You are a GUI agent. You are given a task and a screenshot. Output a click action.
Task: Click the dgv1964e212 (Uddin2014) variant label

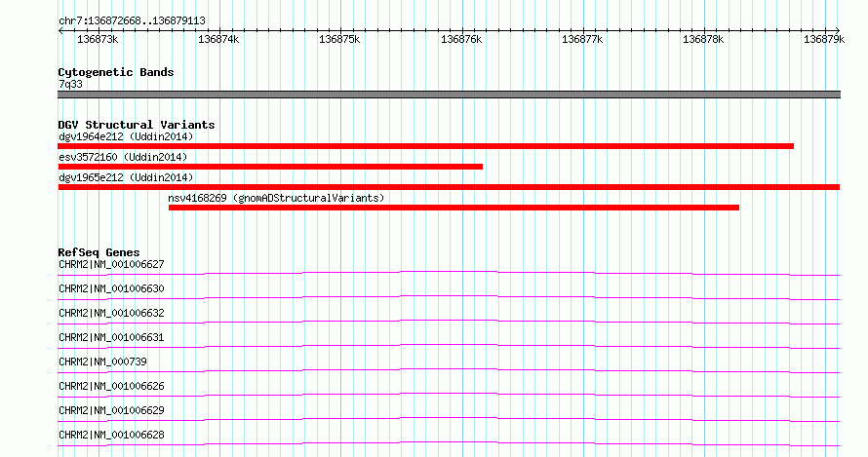pos(126,136)
